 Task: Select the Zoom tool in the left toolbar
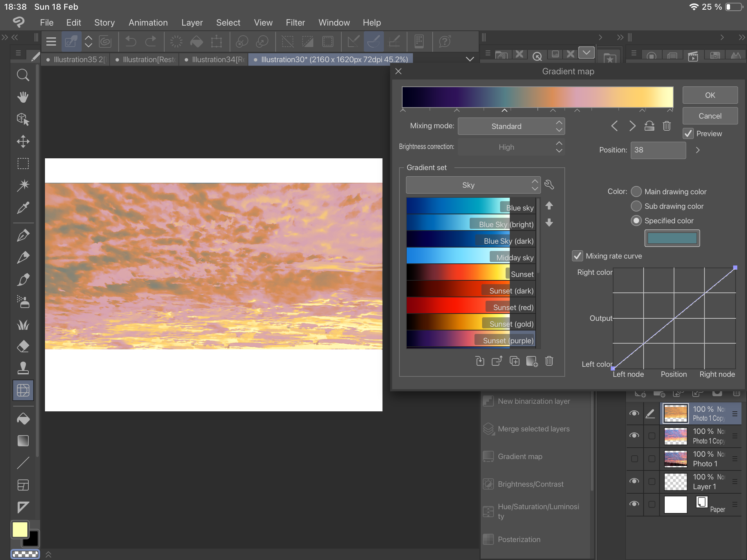tap(23, 75)
